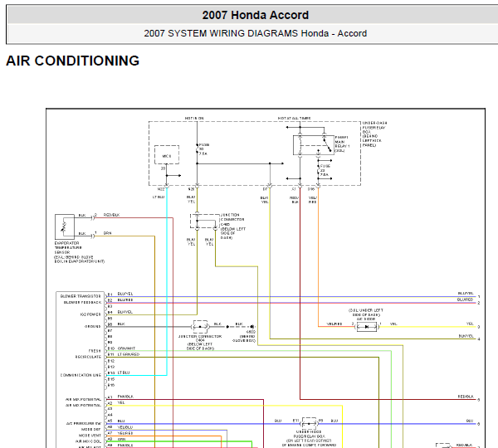Image resolution: width=498 pixels, height=448 pixels.
Task: Click the under-hood fuse/relay box connector symbol
Action: coord(309,424)
